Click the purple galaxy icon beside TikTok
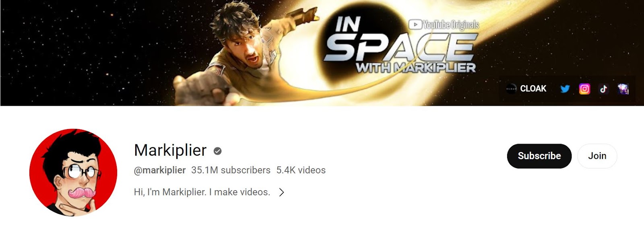 pyautogui.click(x=623, y=89)
